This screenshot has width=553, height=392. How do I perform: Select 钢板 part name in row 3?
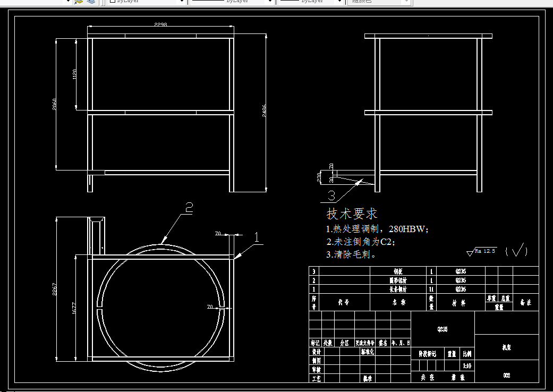[398, 271]
